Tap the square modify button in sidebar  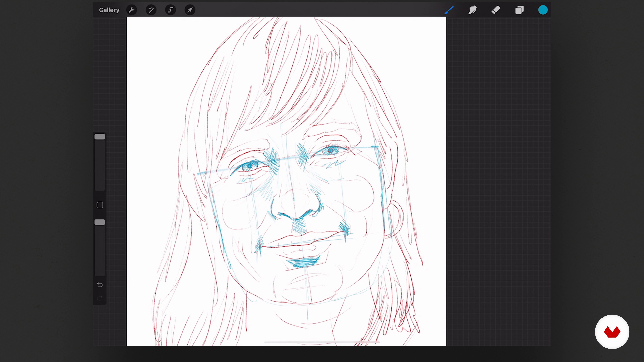[100, 205]
